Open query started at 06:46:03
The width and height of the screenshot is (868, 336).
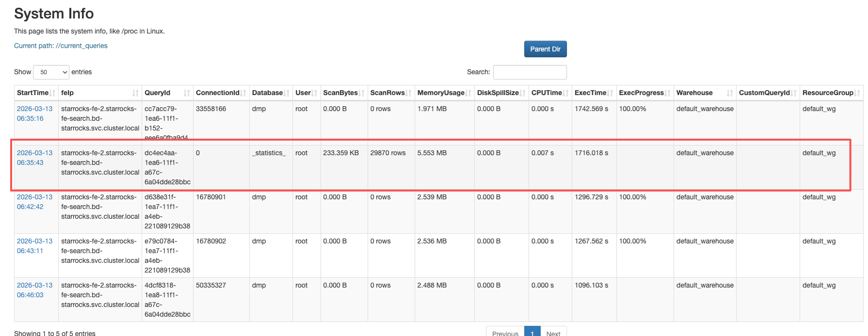point(34,290)
